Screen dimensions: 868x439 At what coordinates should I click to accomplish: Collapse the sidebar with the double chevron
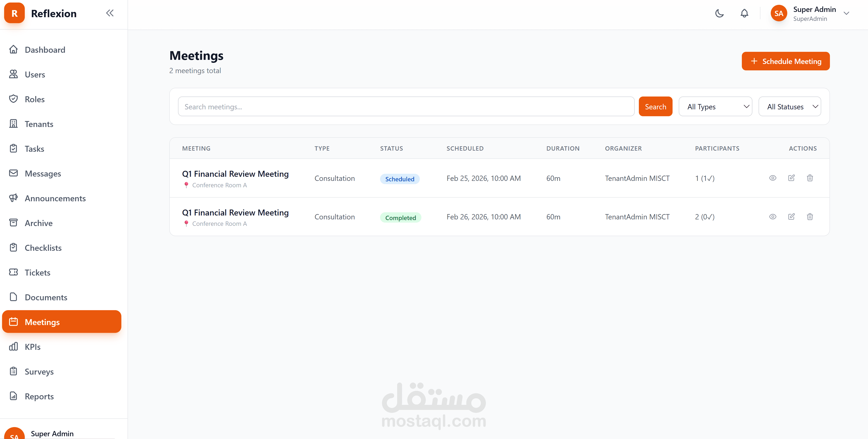click(109, 13)
